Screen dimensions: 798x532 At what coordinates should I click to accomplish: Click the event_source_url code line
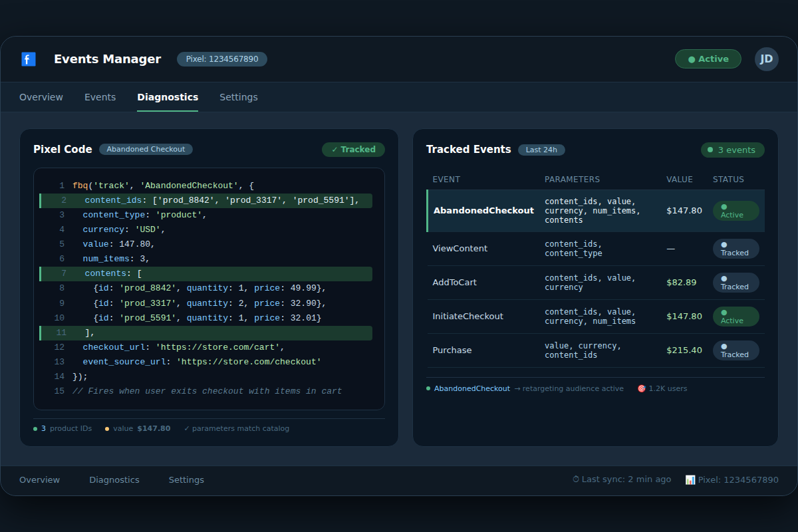(x=205, y=362)
